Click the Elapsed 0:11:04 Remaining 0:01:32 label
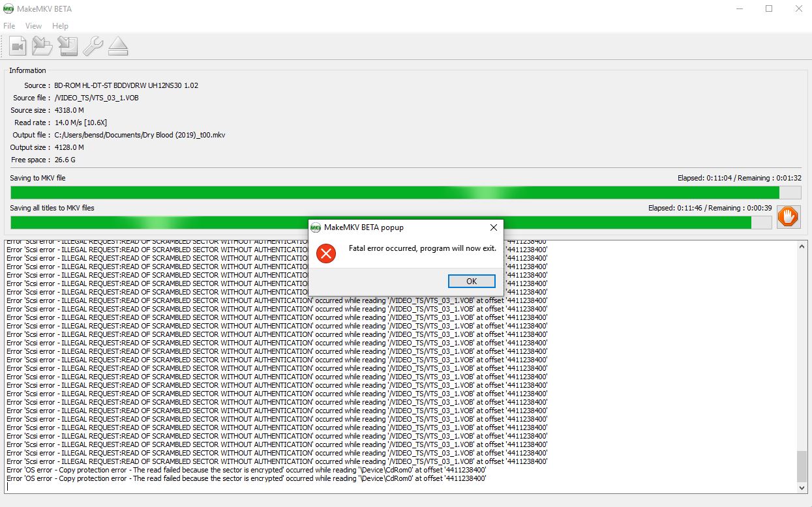Image resolution: width=812 pixels, height=507 pixels. point(739,178)
